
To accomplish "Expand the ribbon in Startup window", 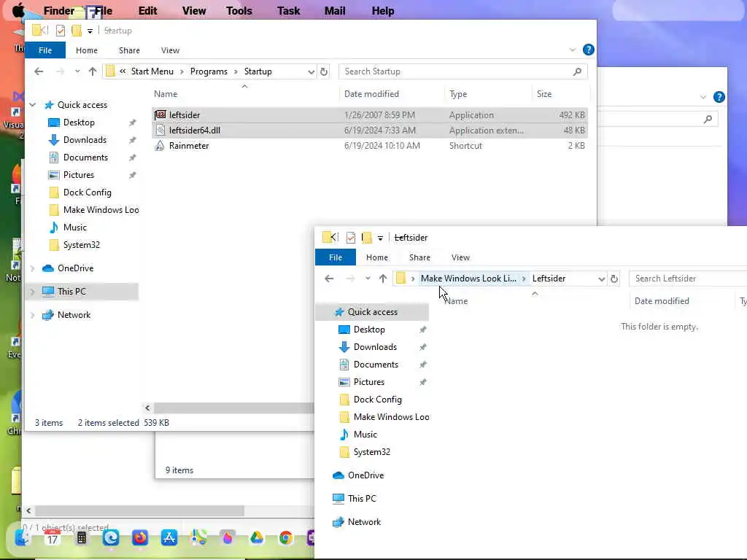I will pos(572,50).
